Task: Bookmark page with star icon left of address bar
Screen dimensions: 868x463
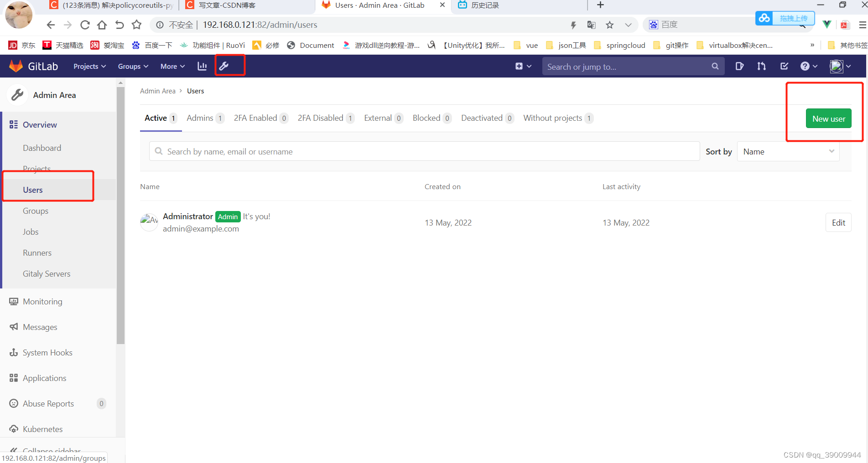Action: 136,25
